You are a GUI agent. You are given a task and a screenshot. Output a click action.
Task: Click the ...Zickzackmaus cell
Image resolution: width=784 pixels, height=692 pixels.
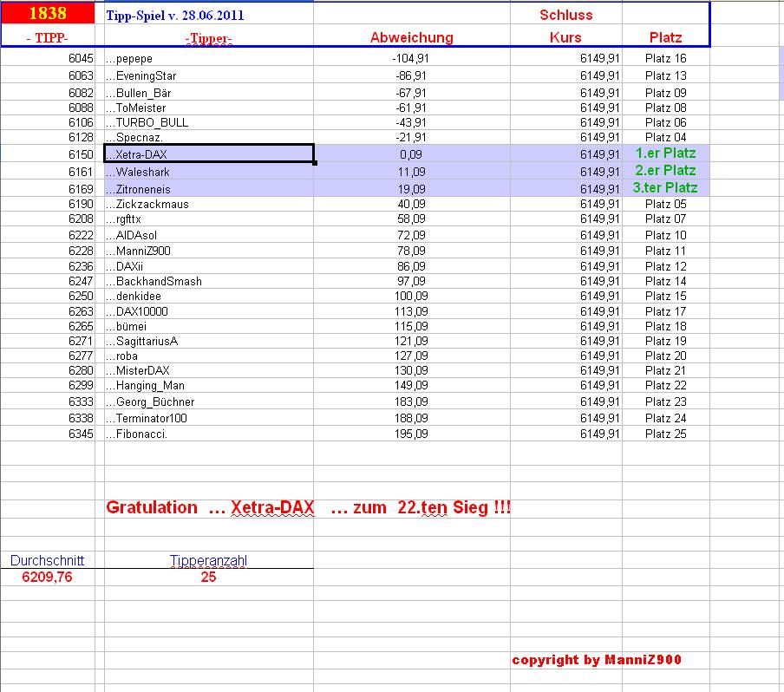point(208,204)
